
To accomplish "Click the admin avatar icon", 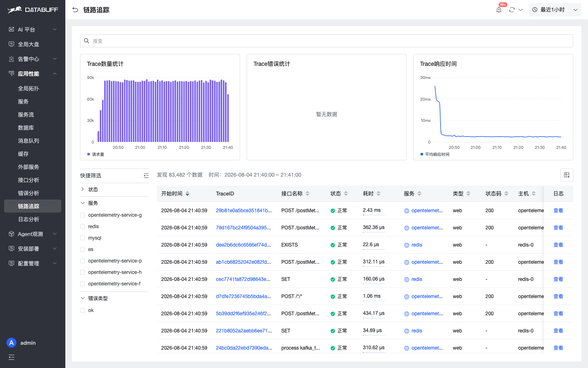I will pyautogui.click(x=11, y=343).
